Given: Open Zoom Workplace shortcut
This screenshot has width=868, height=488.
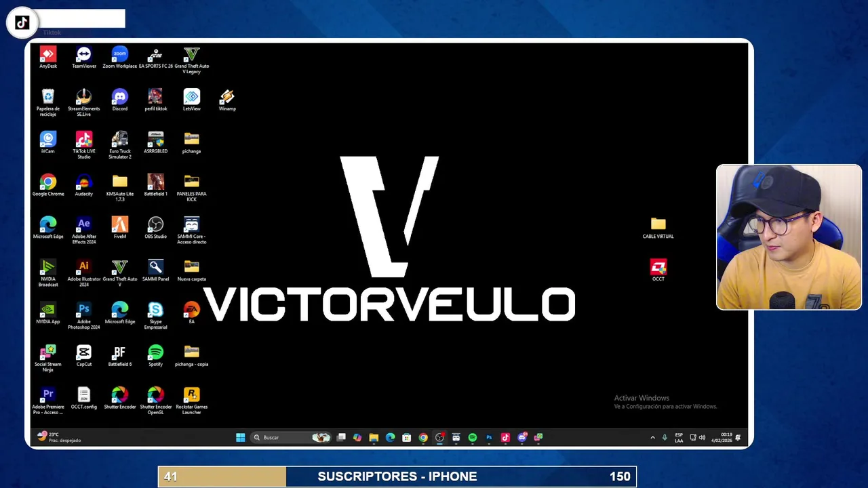Looking at the screenshot, I should (120, 58).
